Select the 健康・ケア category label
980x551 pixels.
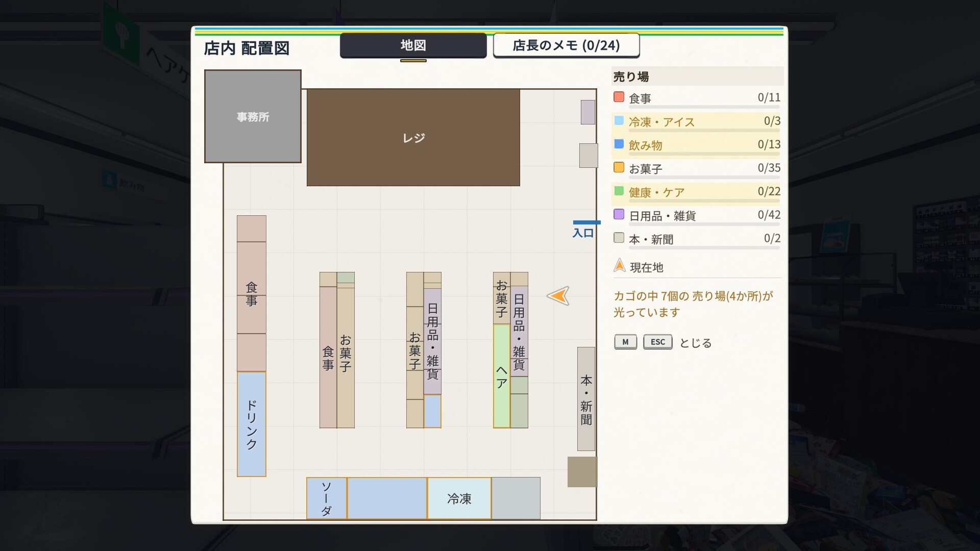[656, 192]
